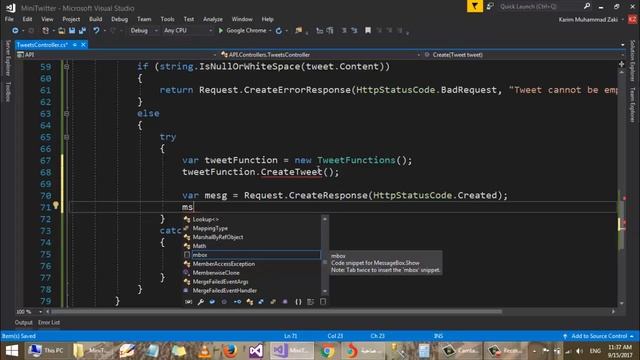Switch to the Error List tab
Image resolution: width=640 pixels, height=360 pixels.
(49, 322)
